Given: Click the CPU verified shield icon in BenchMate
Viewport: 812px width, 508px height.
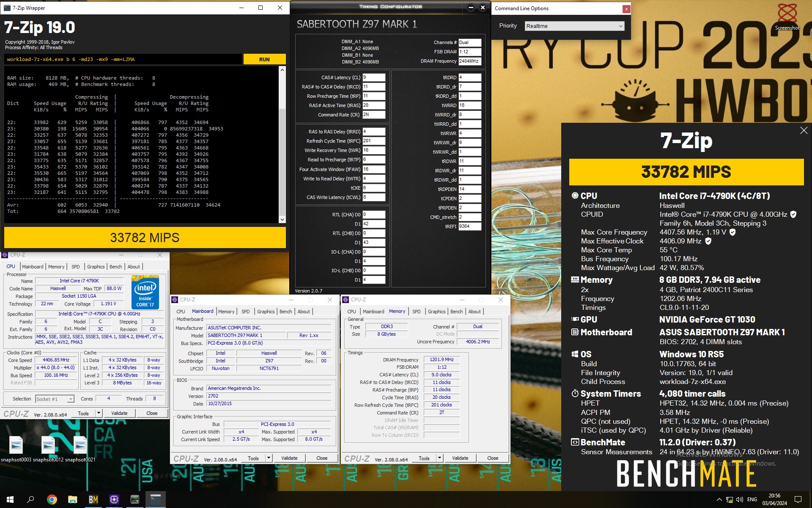Looking at the screenshot, I should (x=793, y=214).
